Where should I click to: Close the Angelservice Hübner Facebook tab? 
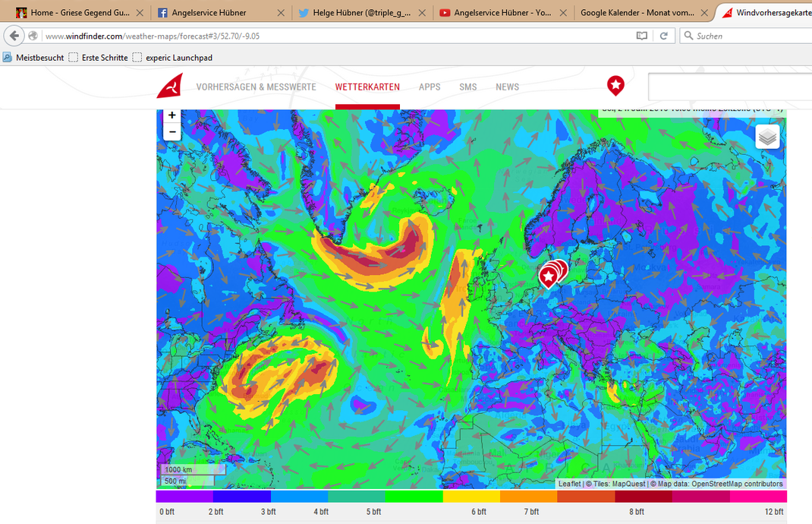(281, 12)
